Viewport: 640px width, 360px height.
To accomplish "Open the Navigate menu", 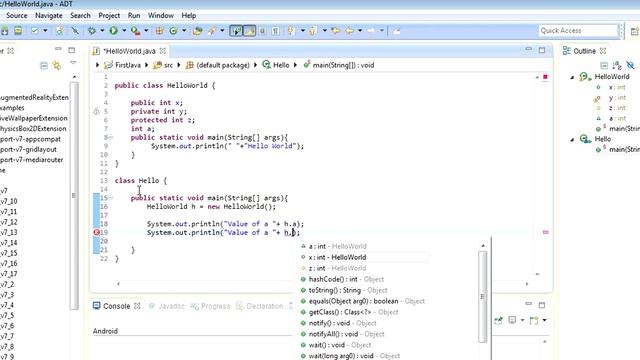I will 49,16.
